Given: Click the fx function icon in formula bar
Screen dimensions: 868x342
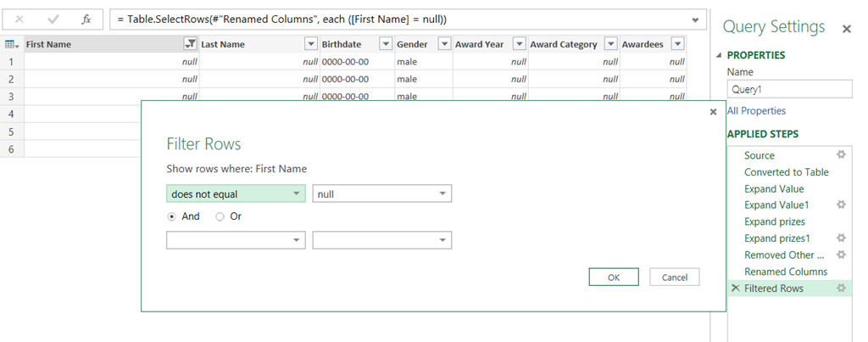Looking at the screenshot, I should [x=86, y=19].
